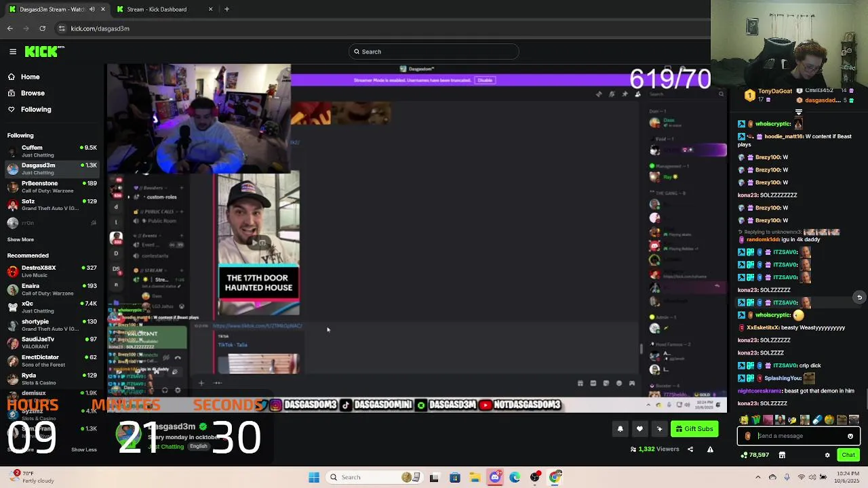Open chat settings gear icon
This screenshot has width=868, height=488.
pos(827,455)
